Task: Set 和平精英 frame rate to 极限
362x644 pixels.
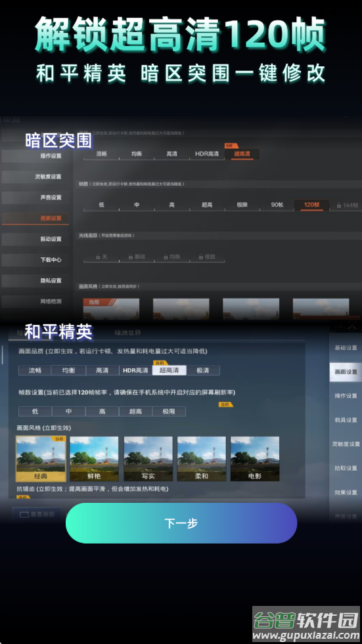Action: [x=169, y=412]
